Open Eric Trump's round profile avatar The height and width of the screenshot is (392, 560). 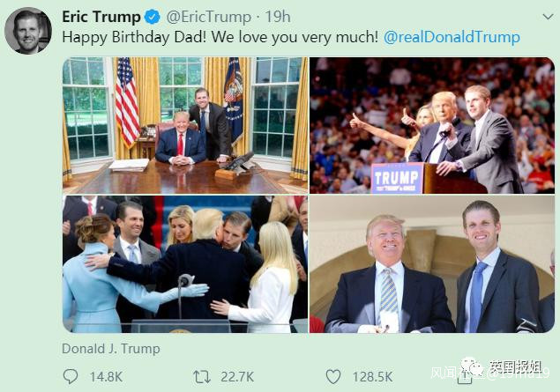(x=28, y=30)
